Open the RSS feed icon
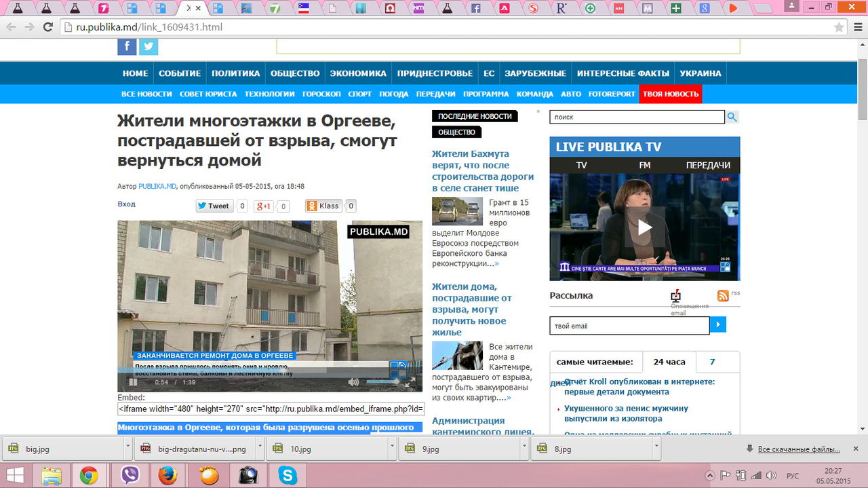 [723, 295]
